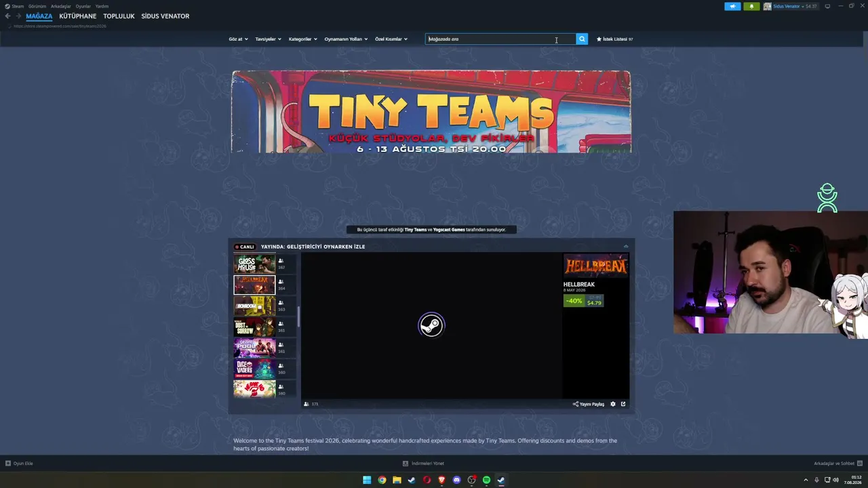868x488 pixels.
Task: Open the green notifications bell
Action: pyautogui.click(x=751, y=6)
